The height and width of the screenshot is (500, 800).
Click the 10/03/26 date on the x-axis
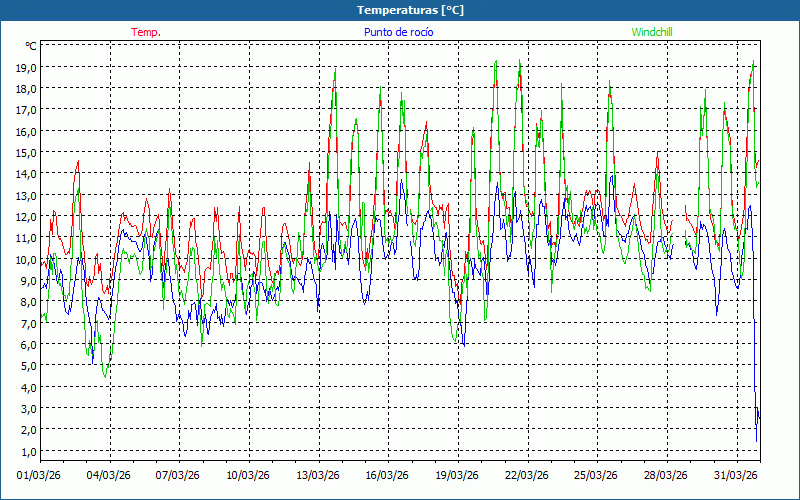click(247, 475)
